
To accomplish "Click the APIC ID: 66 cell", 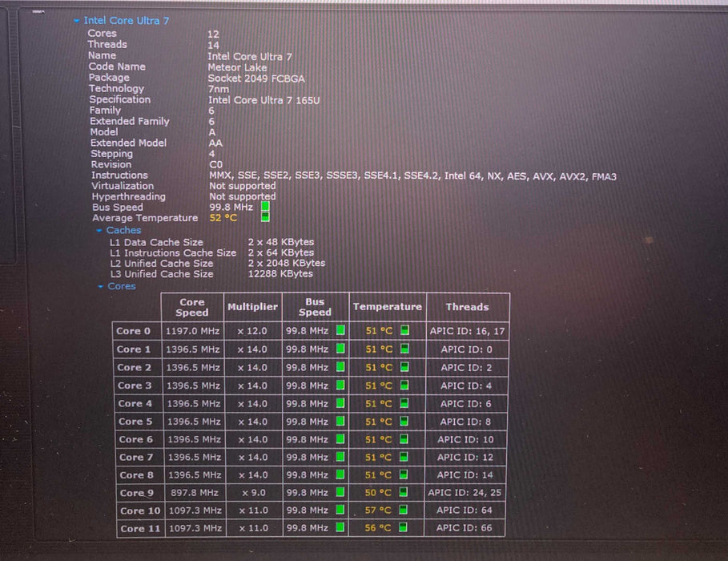I will (x=464, y=528).
